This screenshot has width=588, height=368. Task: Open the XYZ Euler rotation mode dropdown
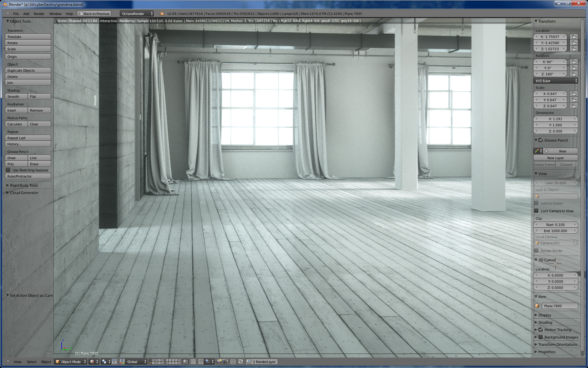pos(556,81)
